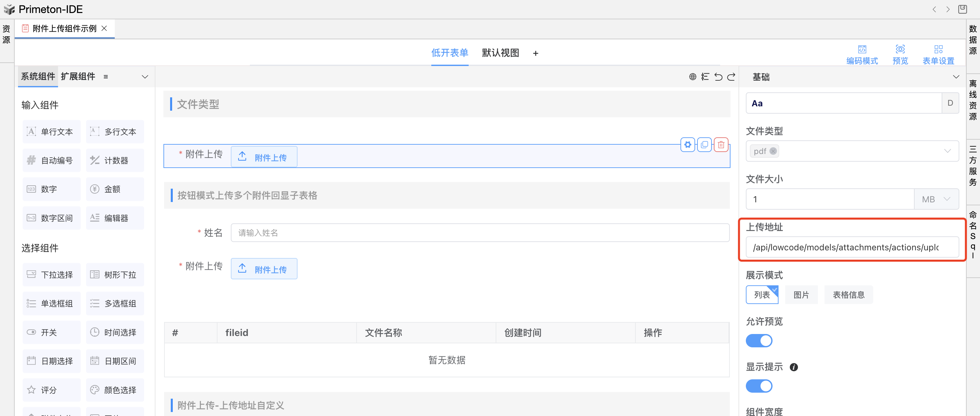
Task: Click the redo arrow icon
Action: [x=731, y=77]
